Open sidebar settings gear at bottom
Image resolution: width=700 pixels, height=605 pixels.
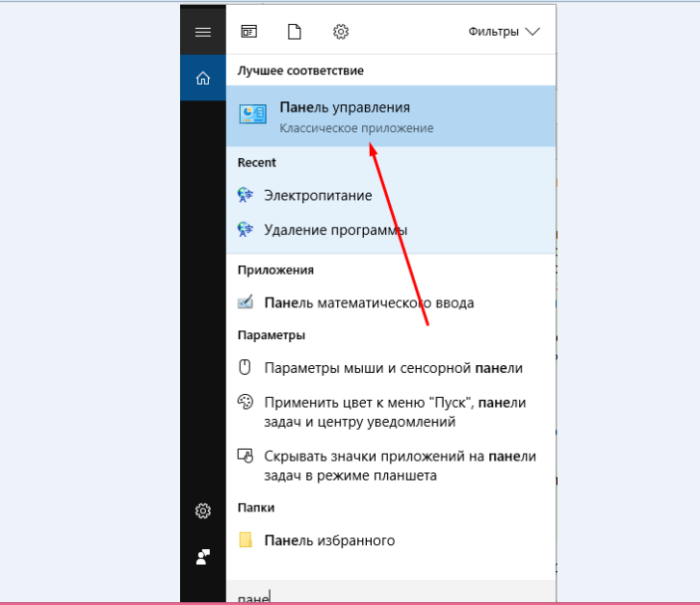pos(203,510)
